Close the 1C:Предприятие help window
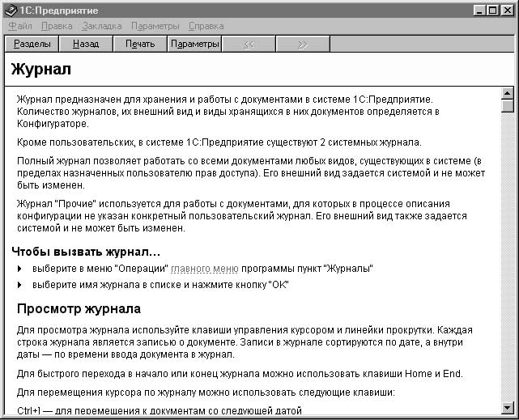This screenshot has width=519, height=420. (508, 10)
